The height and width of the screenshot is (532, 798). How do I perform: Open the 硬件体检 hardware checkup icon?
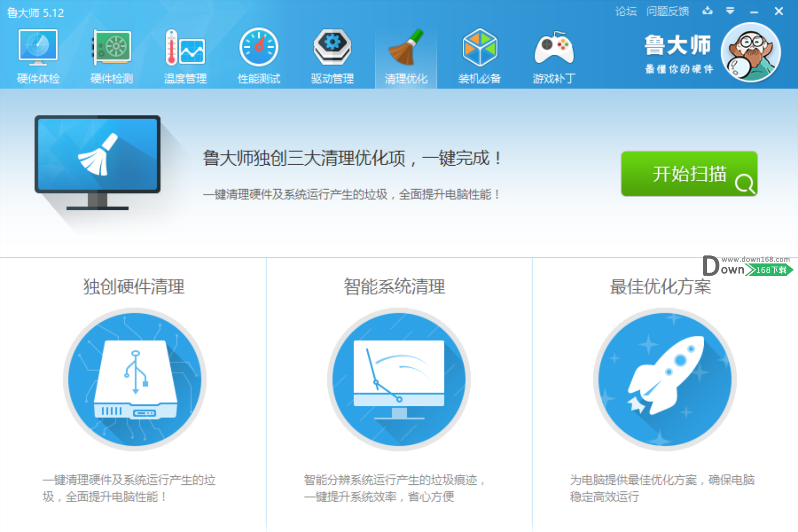coord(38,56)
